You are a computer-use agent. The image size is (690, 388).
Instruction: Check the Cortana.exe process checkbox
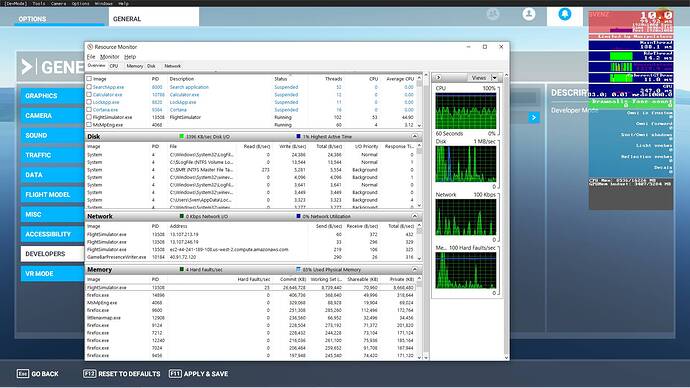coord(89,110)
